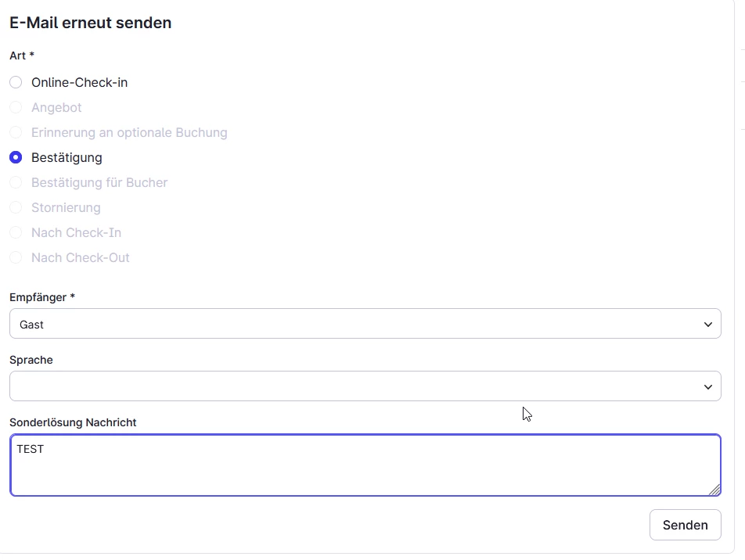The height and width of the screenshot is (560, 745).
Task: Choose the Nach Check-In radio button
Action: pyautogui.click(x=16, y=232)
